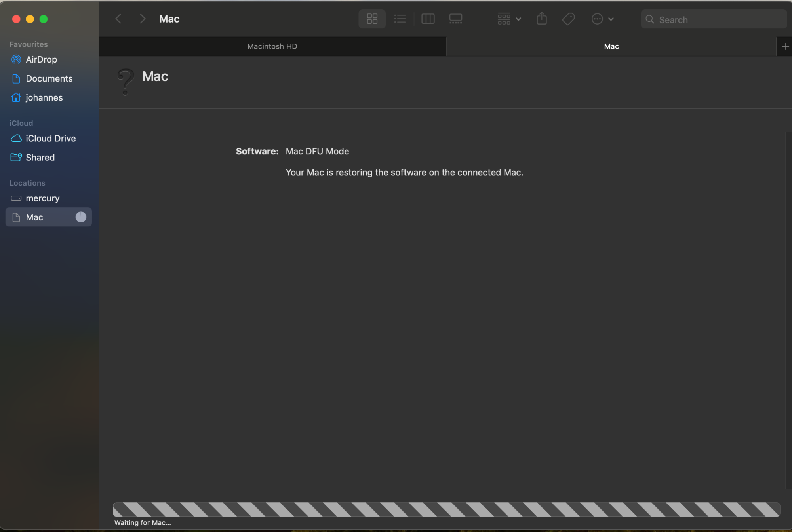Zoom the window with green button
The image size is (792, 532).
click(x=44, y=19)
